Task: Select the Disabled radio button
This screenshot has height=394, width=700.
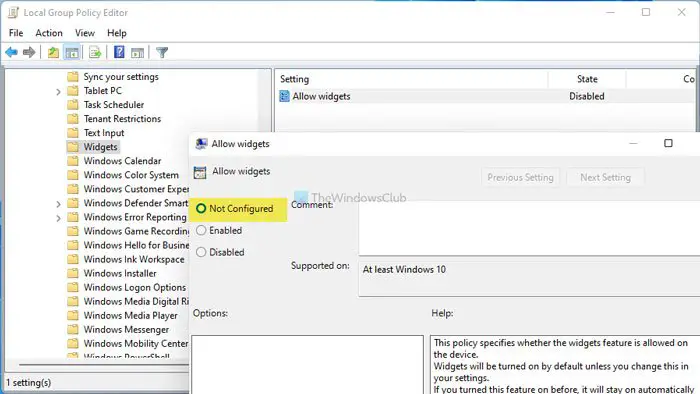Action: point(201,252)
